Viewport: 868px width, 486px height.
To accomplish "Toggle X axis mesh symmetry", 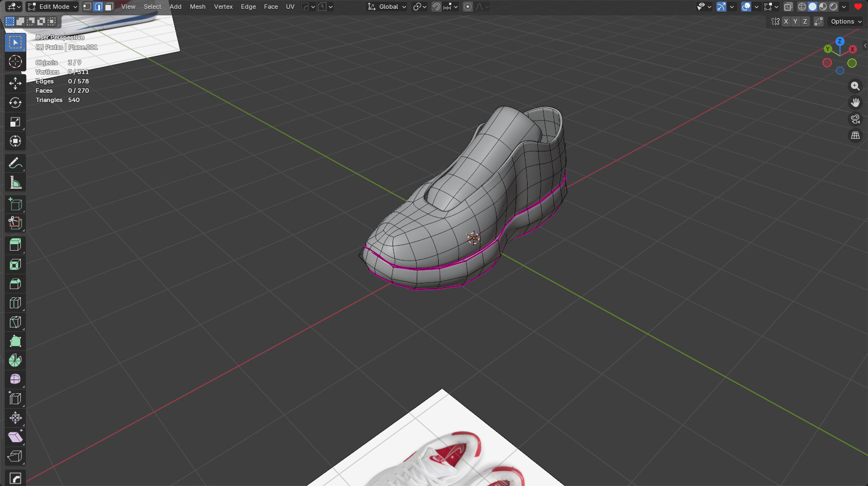I will (786, 21).
